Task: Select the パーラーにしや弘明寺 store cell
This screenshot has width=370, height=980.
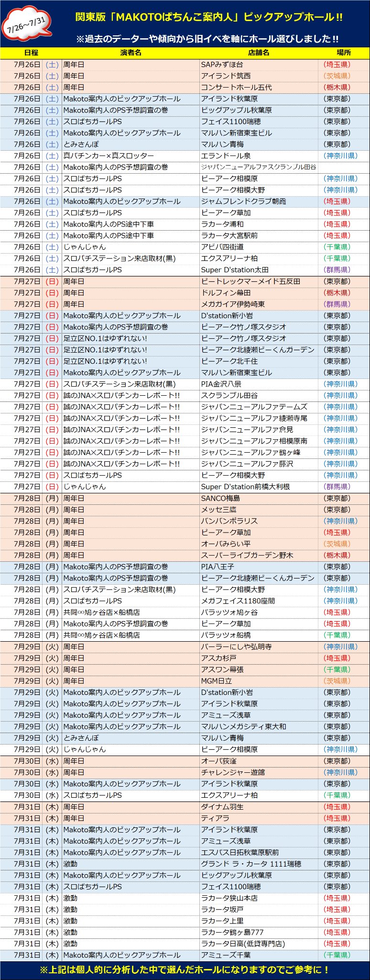Action: (x=259, y=646)
